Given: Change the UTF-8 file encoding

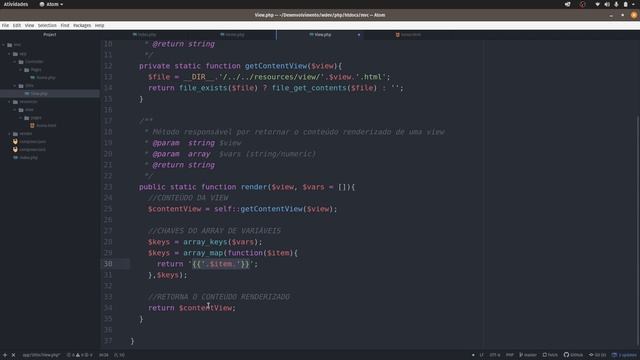Looking at the screenshot, I should (495, 355).
